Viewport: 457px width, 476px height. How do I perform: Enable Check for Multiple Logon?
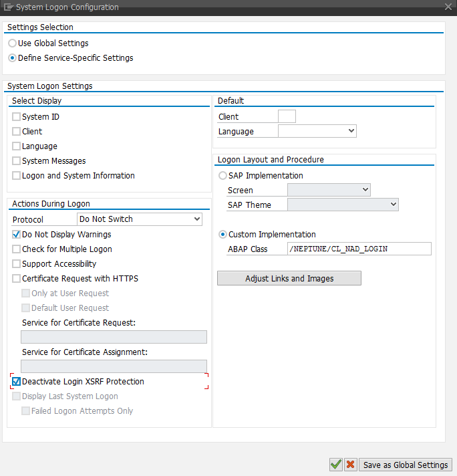[x=17, y=249]
